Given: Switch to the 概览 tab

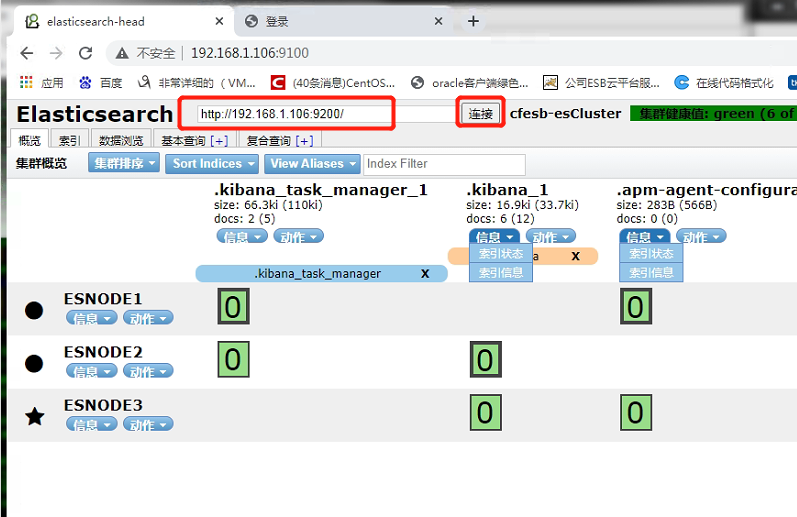Looking at the screenshot, I should coord(29,140).
